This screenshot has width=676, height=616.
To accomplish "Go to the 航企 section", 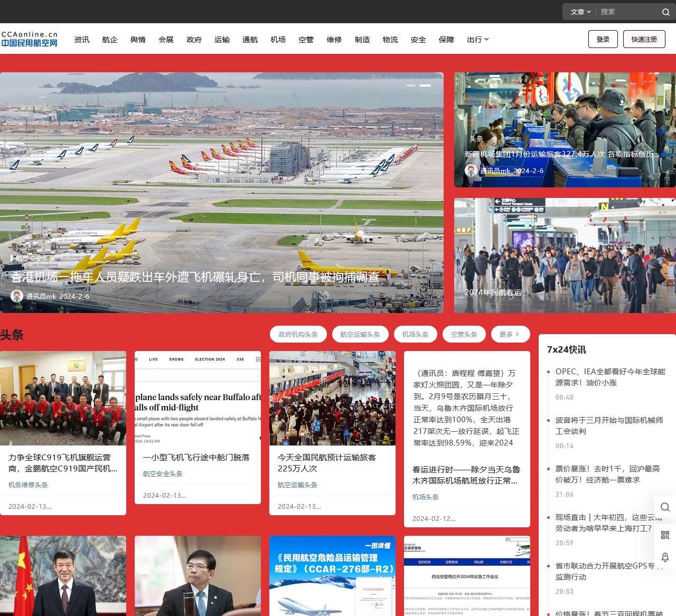I will tap(110, 40).
